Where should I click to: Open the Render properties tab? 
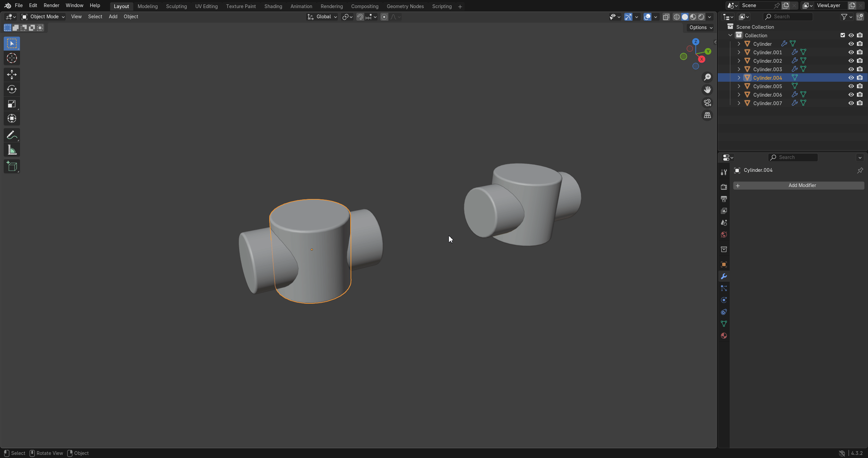[x=724, y=187]
